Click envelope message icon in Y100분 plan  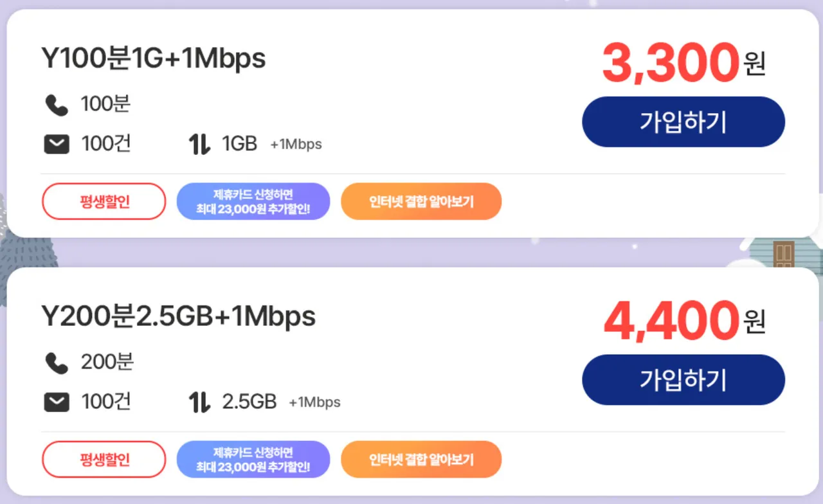coord(57,145)
